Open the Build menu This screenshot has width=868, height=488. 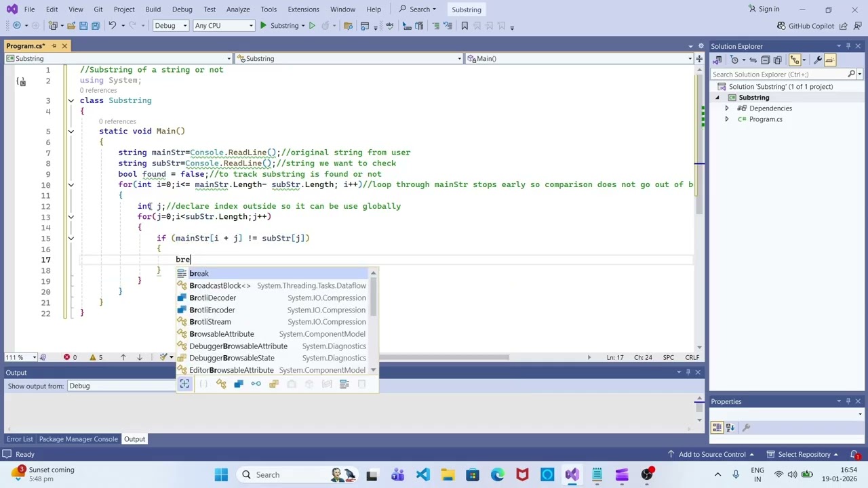153,9
